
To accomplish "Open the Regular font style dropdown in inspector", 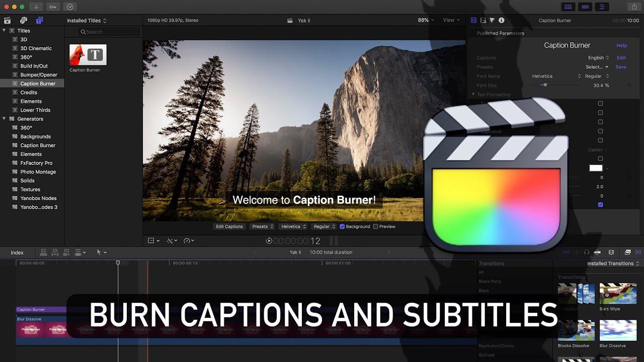I will click(x=597, y=76).
